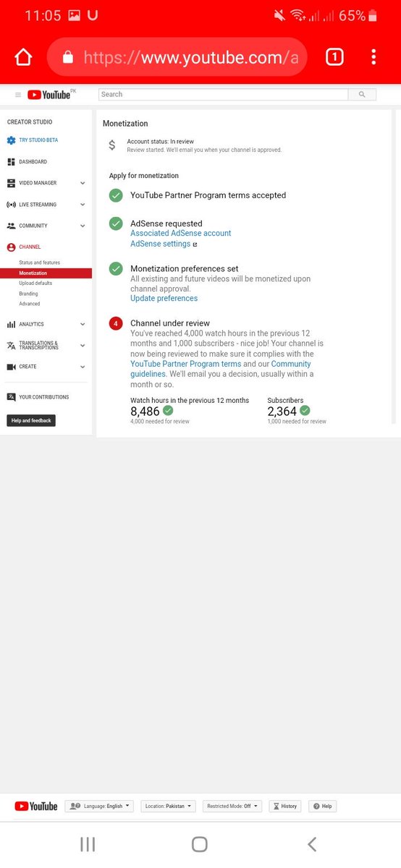401x868 pixels.
Task: Click the Update preferences link
Action: 164,299
